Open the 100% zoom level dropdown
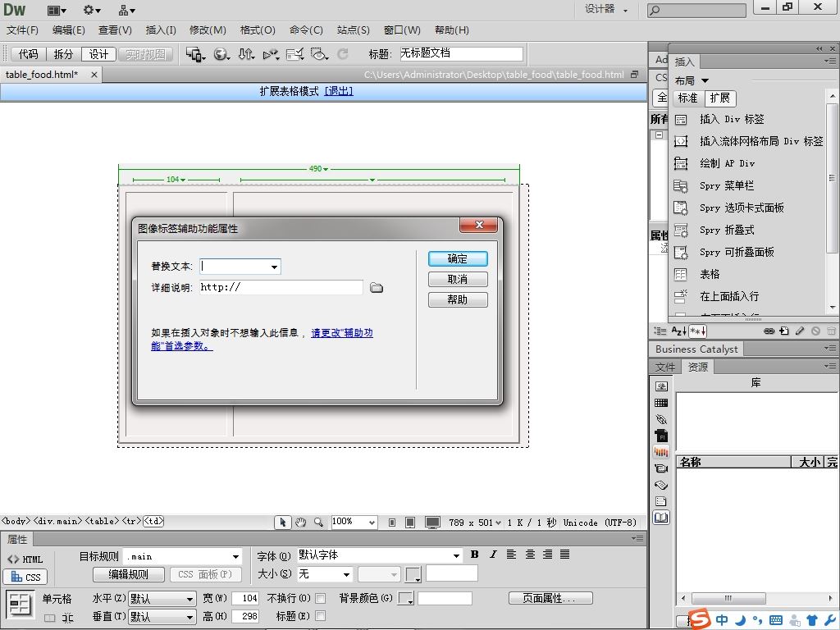Image resolution: width=840 pixels, height=630 pixels. [372, 523]
